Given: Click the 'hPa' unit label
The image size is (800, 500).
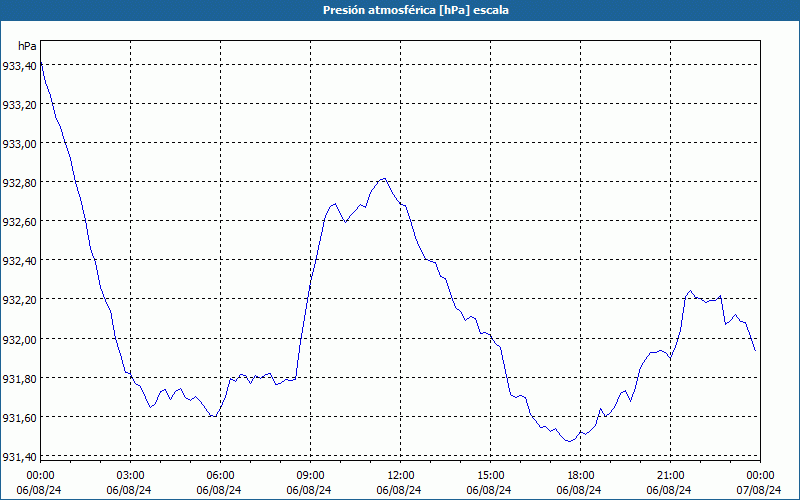Looking at the screenshot, I should pos(27,46).
